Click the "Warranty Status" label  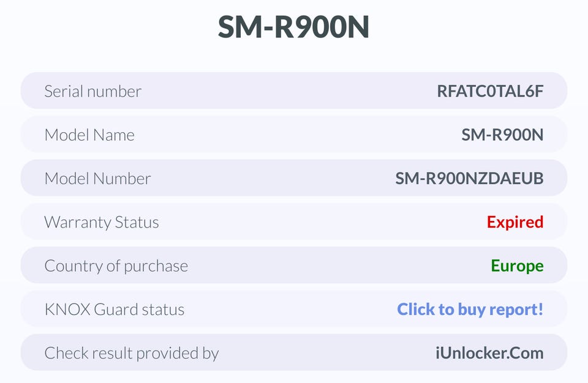coord(102,222)
